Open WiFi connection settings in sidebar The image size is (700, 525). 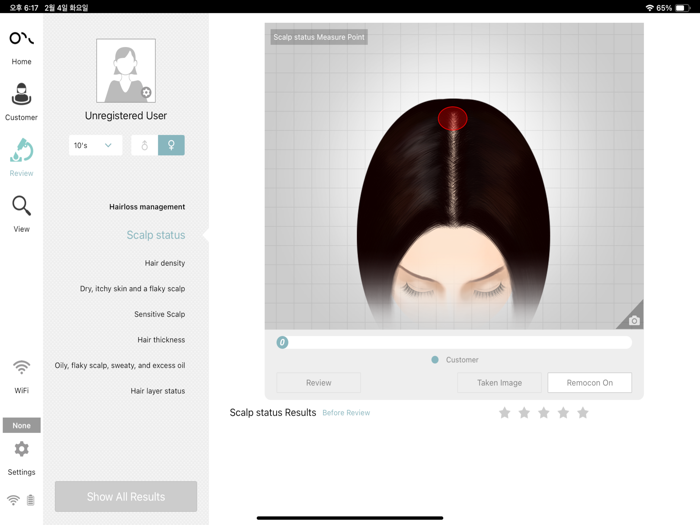pyautogui.click(x=21, y=376)
